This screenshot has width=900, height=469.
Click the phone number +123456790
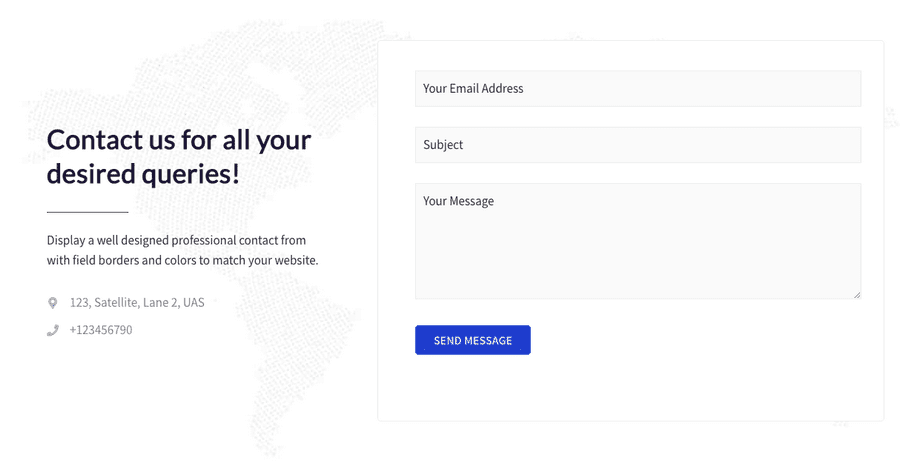101,330
